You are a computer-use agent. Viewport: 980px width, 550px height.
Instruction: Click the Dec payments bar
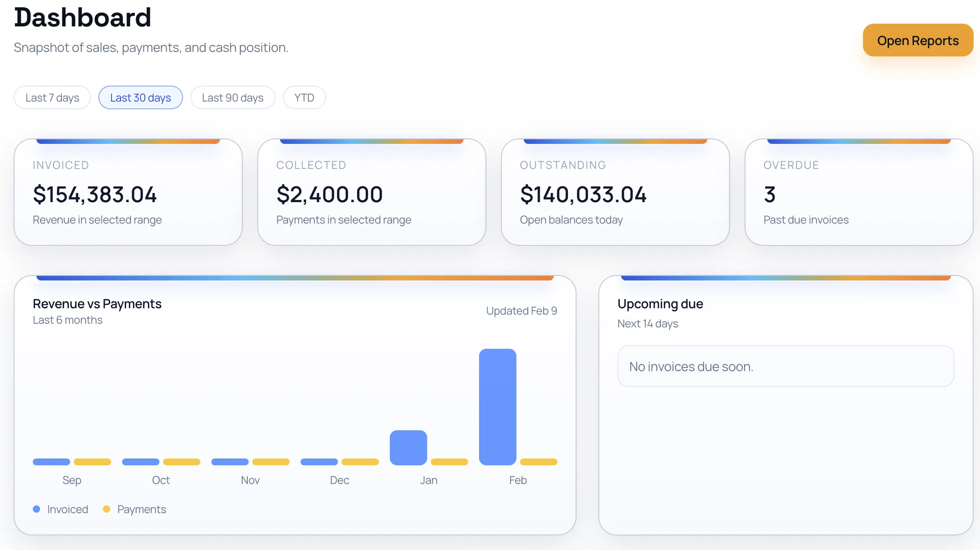pos(360,462)
